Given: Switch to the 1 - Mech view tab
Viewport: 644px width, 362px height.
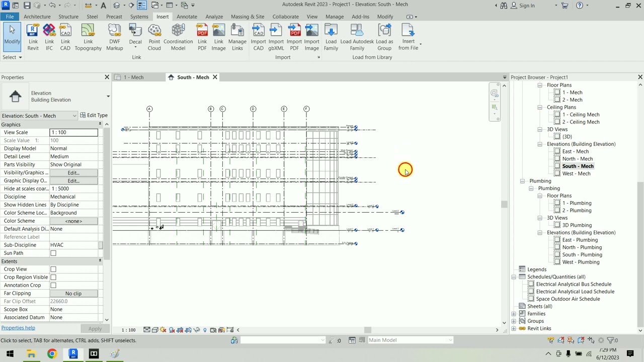Looking at the screenshot, I should pos(134,77).
